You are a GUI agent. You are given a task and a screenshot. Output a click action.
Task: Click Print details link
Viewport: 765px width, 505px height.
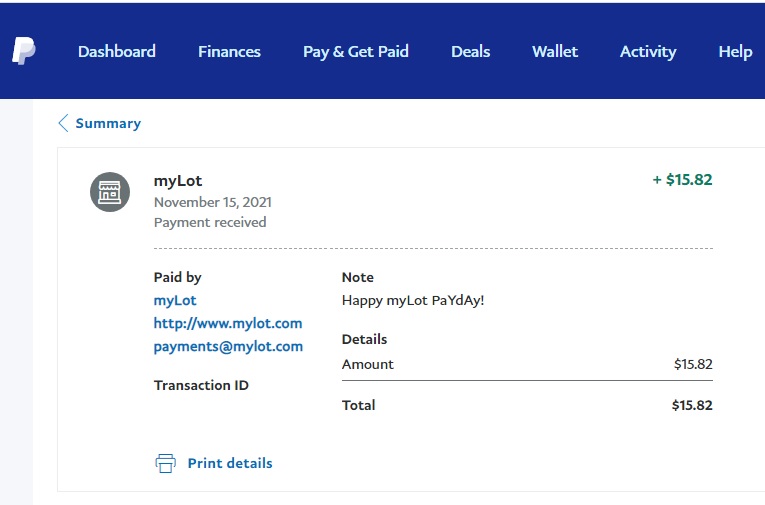(x=230, y=463)
